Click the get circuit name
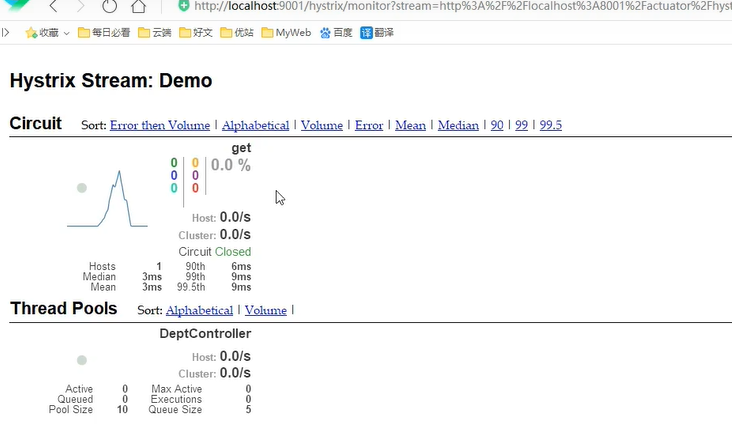The image size is (732, 443). click(241, 148)
